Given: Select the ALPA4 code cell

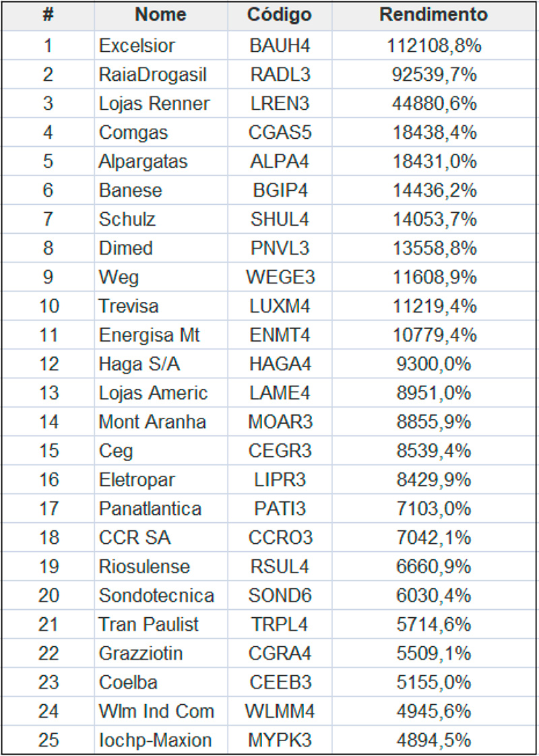Looking at the screenshot, I should point(280,162).
